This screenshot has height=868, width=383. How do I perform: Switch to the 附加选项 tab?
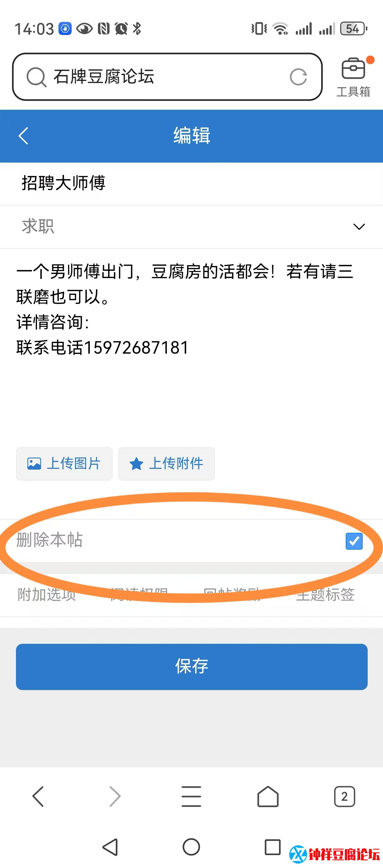47,594
